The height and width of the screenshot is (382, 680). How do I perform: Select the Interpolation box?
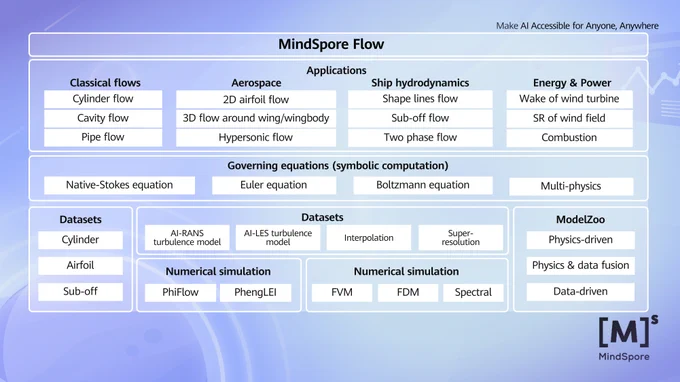(x=369, y=238)
